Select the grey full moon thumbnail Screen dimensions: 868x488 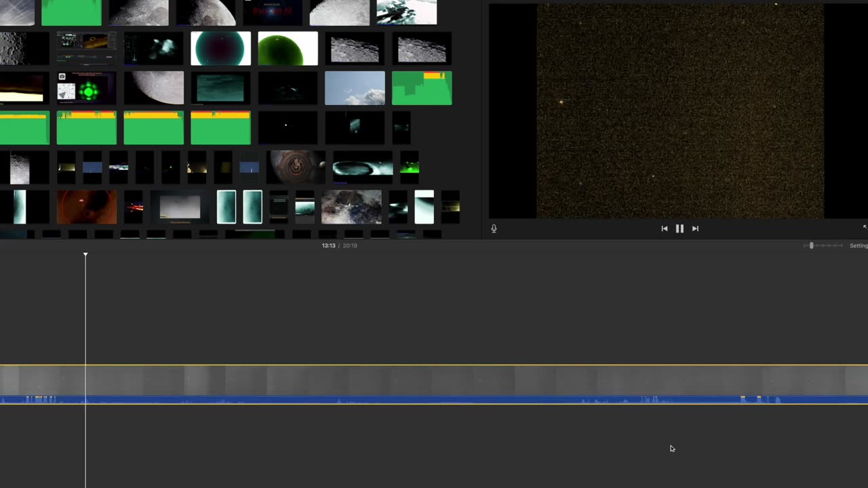[x=154, y=88]
